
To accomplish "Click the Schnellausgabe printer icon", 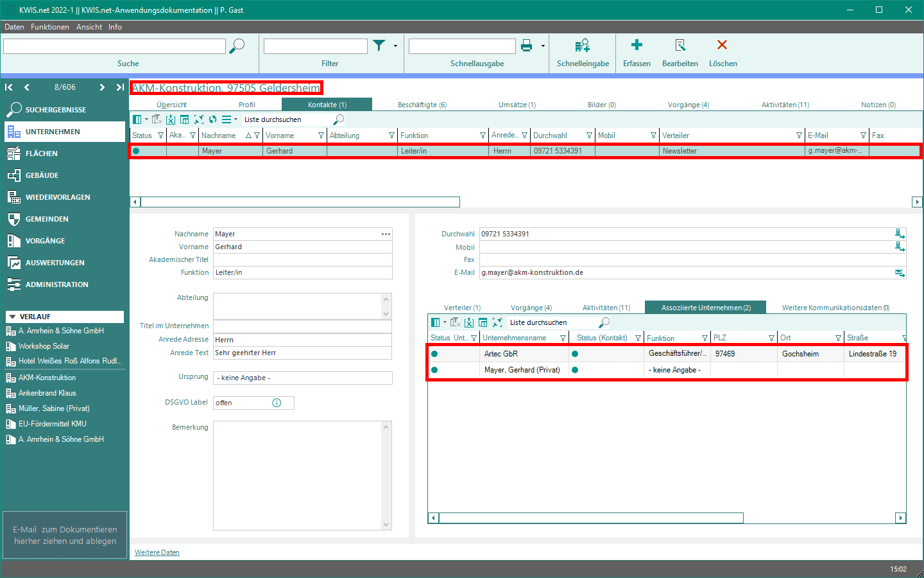I will coord(527,46).
